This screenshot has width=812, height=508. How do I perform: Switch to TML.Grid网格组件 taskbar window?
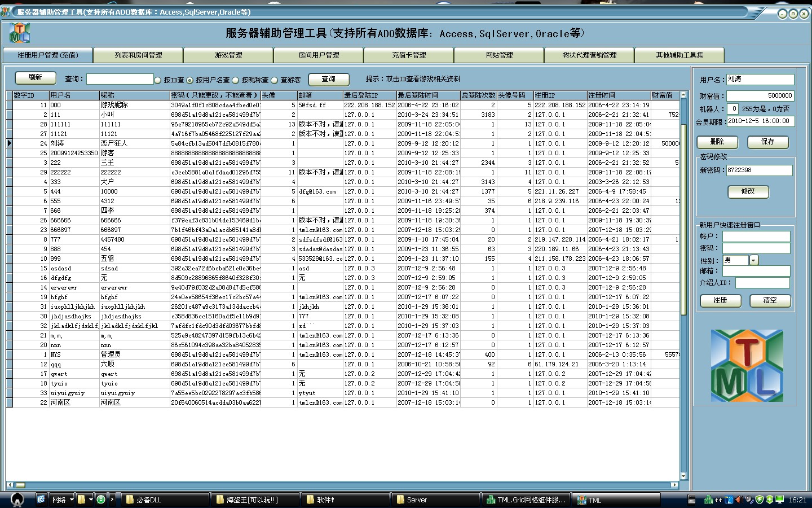click(526, 500)
